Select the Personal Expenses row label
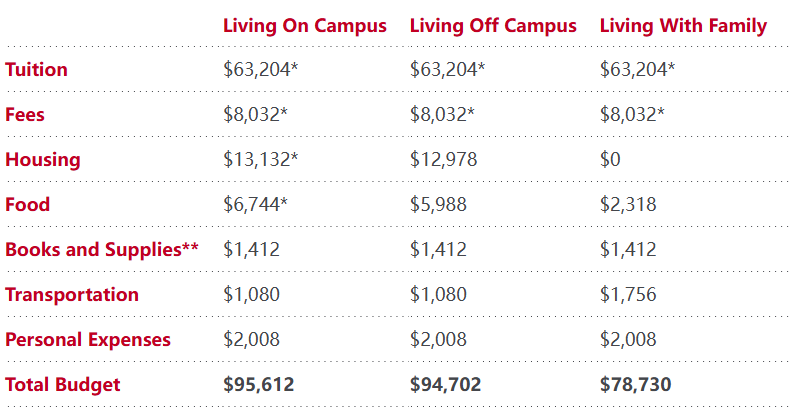This screenshot has height=414, width=794. click(88, 340)
